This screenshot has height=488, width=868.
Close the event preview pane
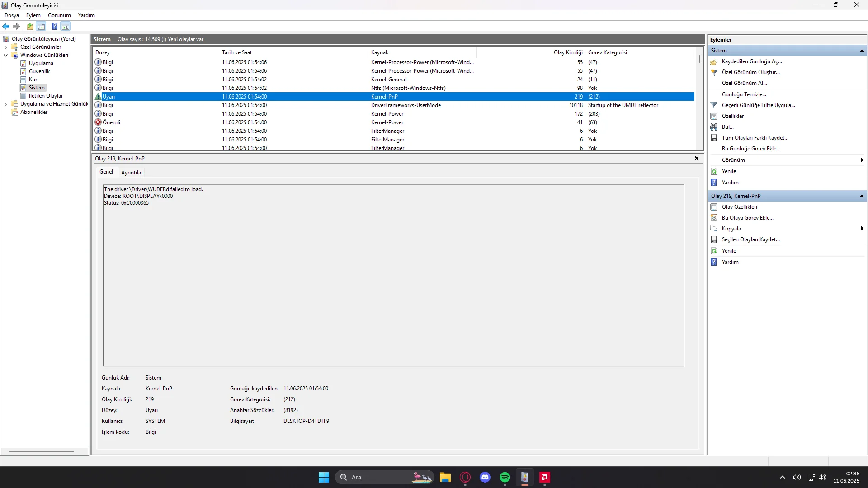697,158
